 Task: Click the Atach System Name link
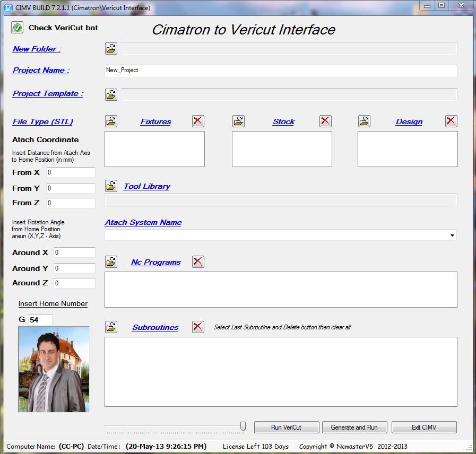(143, 222)
